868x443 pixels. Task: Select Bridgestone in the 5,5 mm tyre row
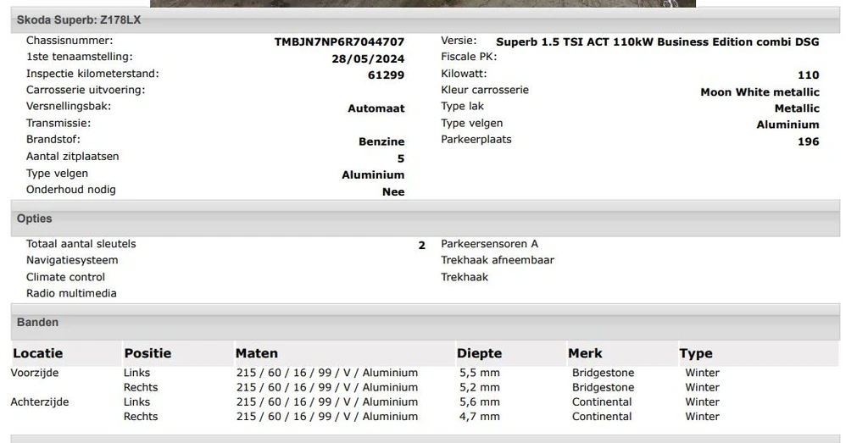pos(603,373)
